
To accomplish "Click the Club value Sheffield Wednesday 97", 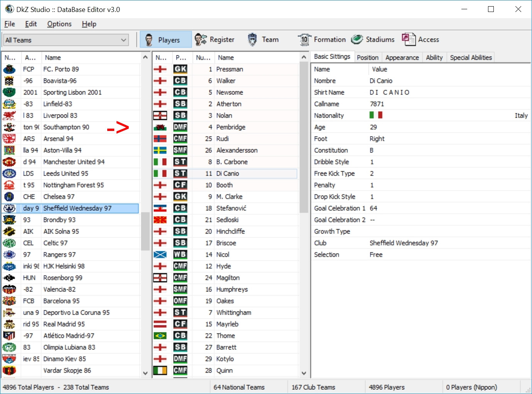I will (x=404, y=243).
